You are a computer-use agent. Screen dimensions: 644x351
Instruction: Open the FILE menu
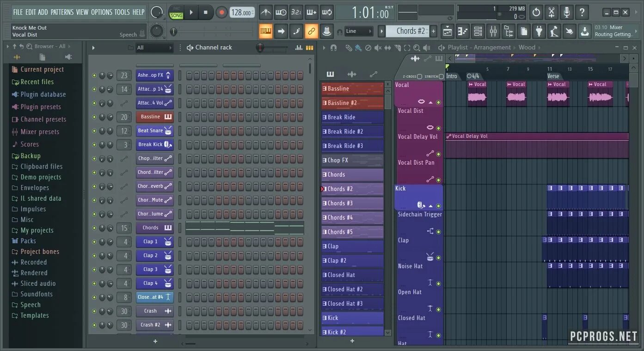point(18,12)
